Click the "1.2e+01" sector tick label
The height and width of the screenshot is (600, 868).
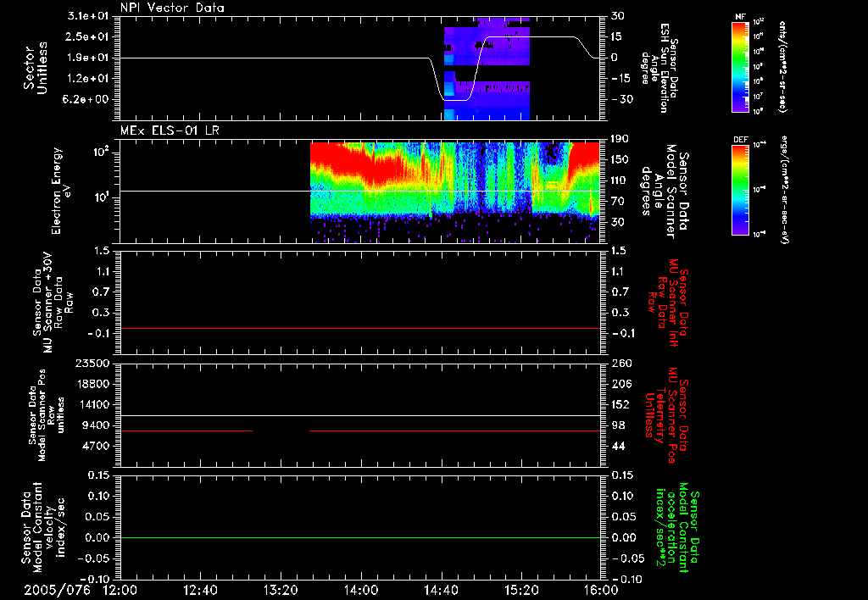pos(88,79)
